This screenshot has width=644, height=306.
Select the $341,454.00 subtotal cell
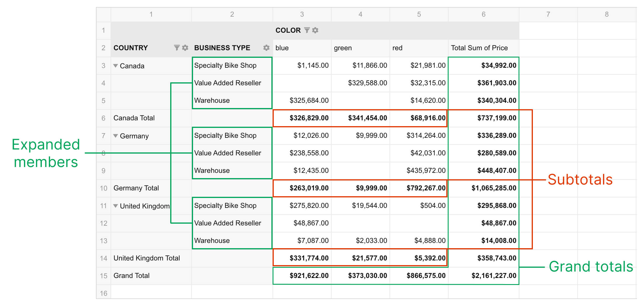360,118
